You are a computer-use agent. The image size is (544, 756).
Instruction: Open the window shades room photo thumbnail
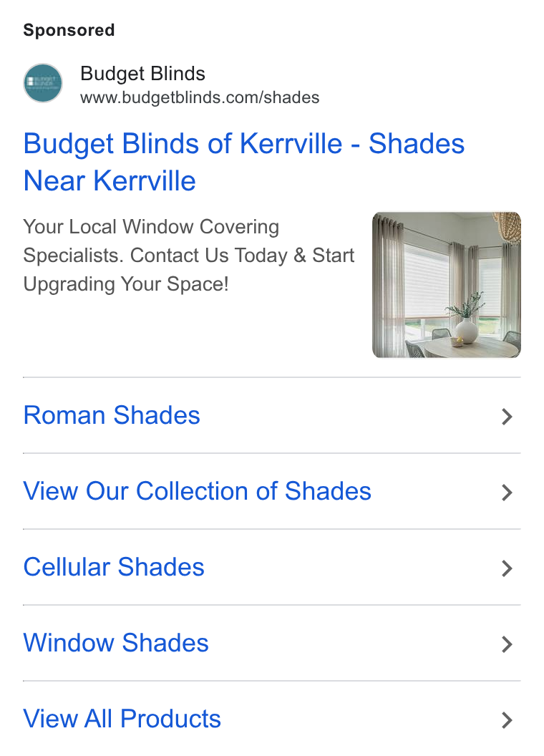(447, 285)
